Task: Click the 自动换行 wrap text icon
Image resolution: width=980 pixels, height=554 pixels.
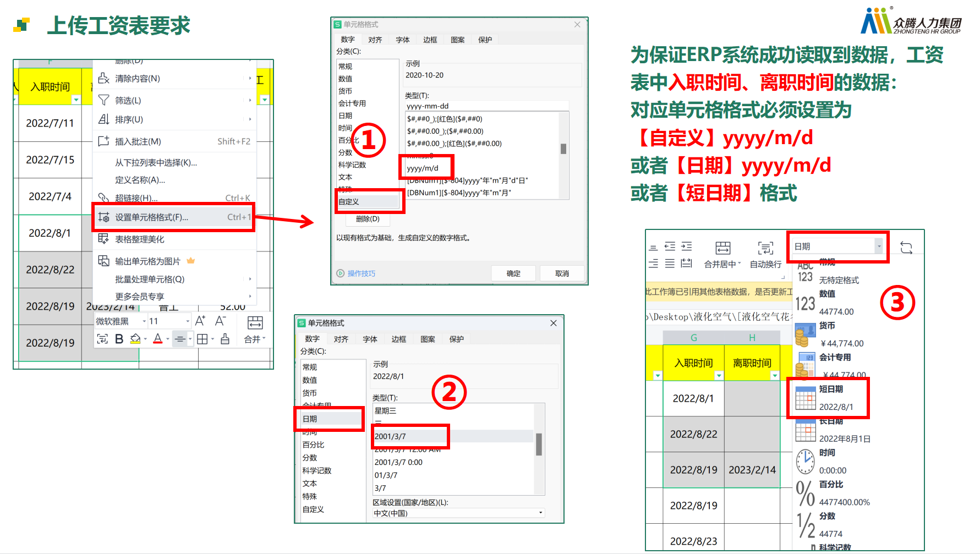Action: point(765,248)
